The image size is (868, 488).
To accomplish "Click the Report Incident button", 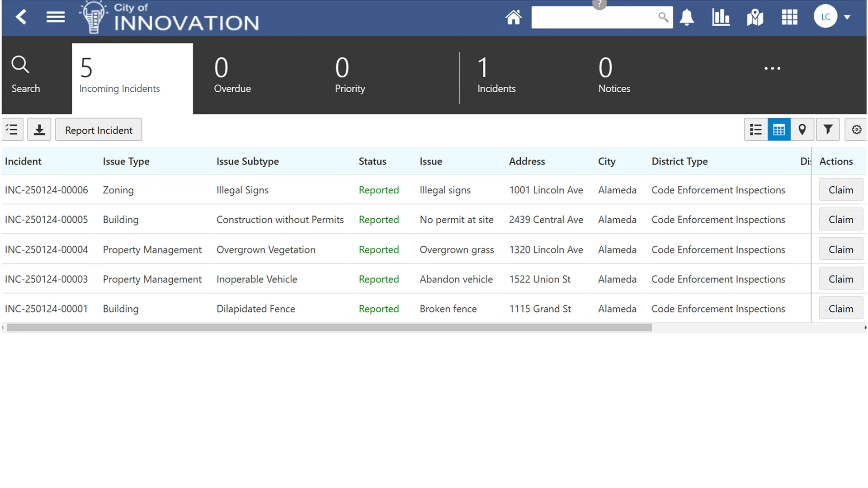I will pos(99,130).
